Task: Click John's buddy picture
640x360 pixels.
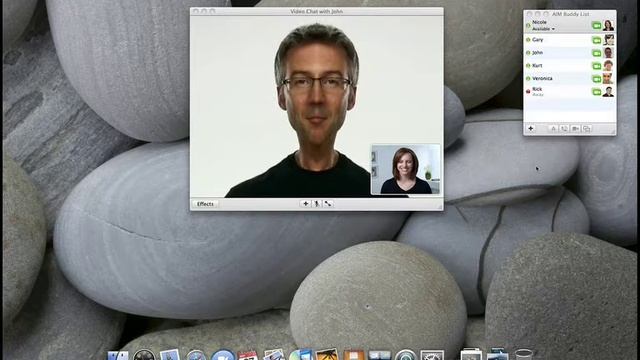Action: (x=608, y=53)
